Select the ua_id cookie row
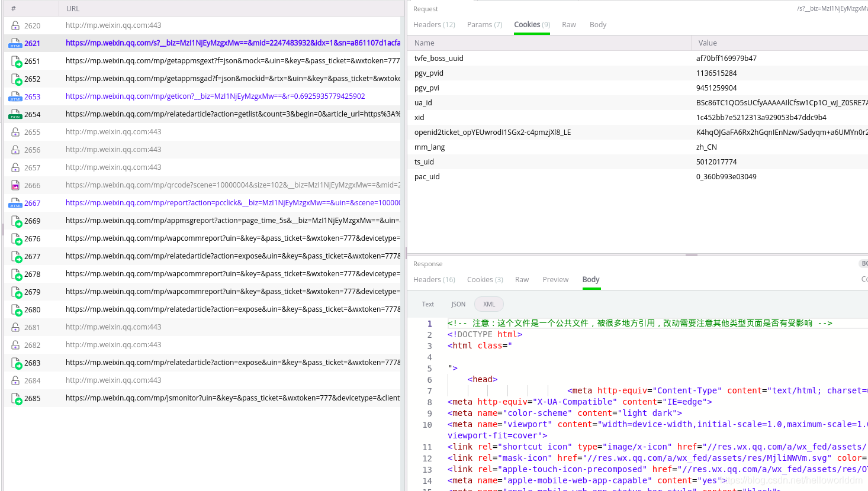This screenshot has width=868, height=491. point(638,103)
